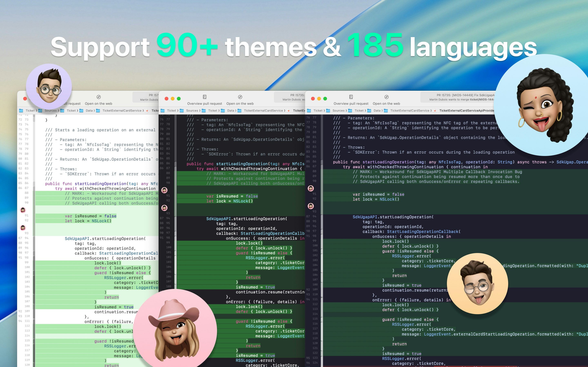This screenshot has height=367, width=588.
Task: Click Open on the web label in right window
Action: coord(386,104)
